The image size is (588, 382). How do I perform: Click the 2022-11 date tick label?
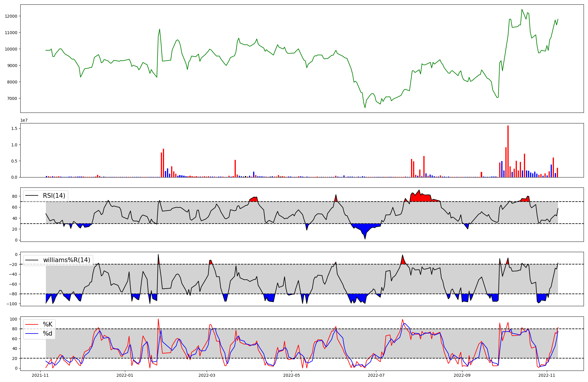click(x=547, y=375)
